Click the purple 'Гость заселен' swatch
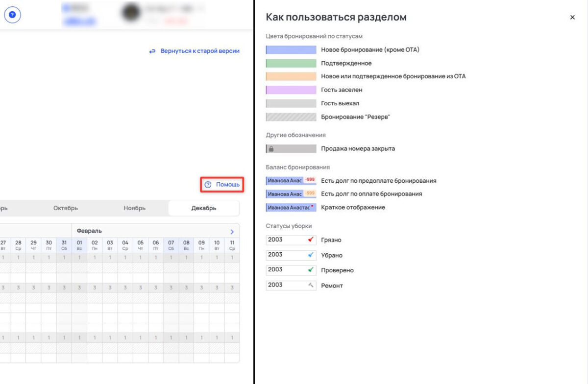The width and height of the screenshot is (588, 384). coord(290,90)
